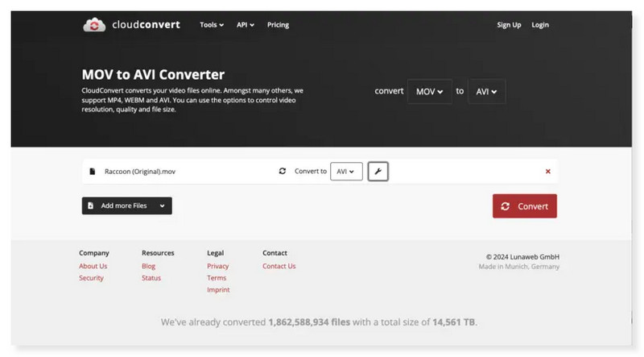Open the Tools menu
644x357 pixels.
point(212,25)
